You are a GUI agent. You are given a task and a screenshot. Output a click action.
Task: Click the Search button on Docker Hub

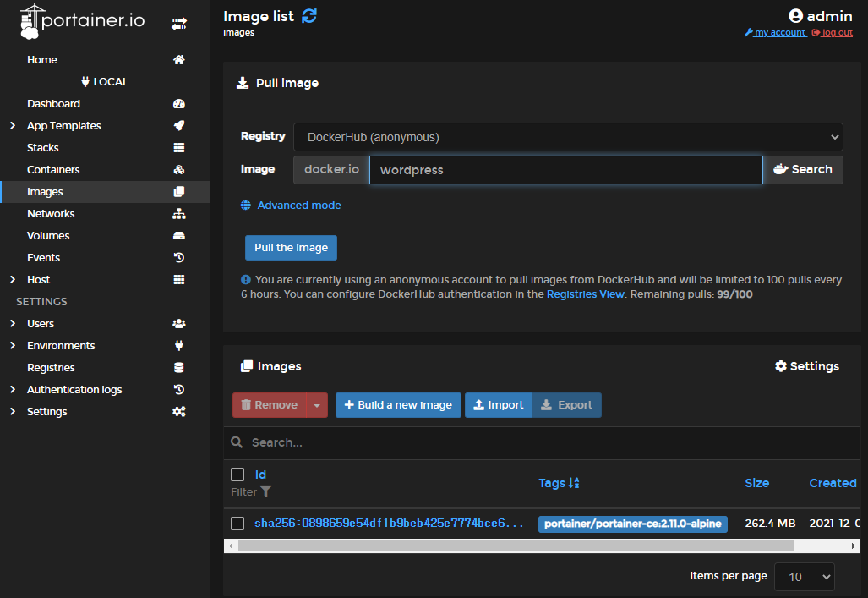(803, 170)
